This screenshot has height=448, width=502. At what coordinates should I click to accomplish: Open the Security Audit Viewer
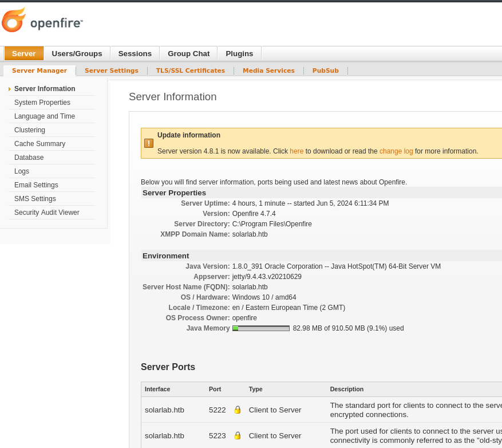coord(47,213)
